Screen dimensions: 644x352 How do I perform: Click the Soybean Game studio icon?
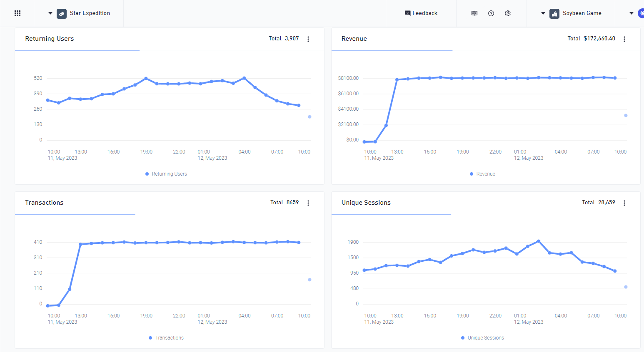tap(554, 14)
